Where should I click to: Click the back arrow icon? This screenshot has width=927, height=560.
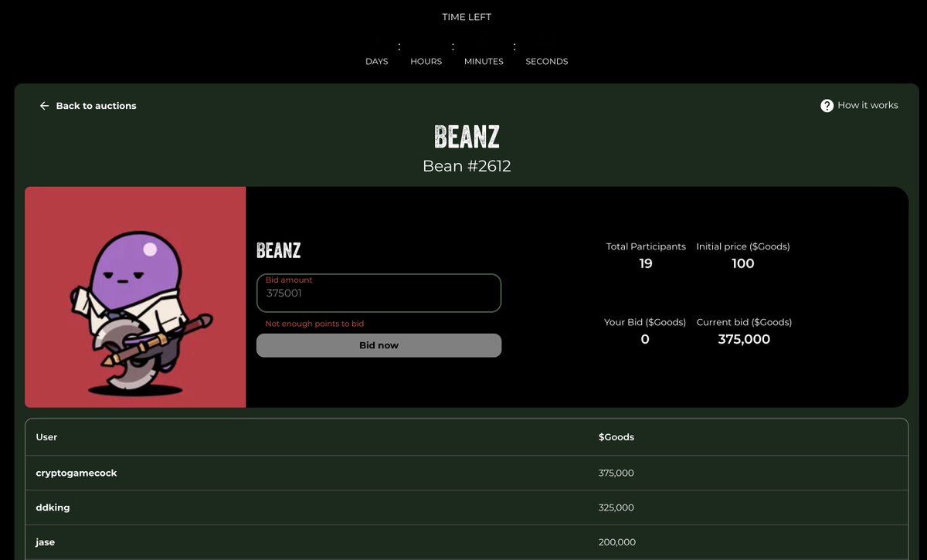point(44,106)
